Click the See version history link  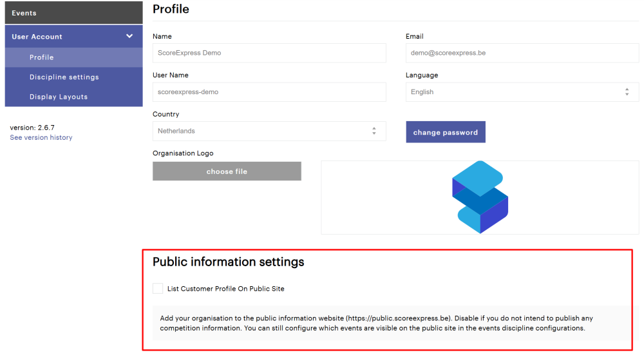41,137
